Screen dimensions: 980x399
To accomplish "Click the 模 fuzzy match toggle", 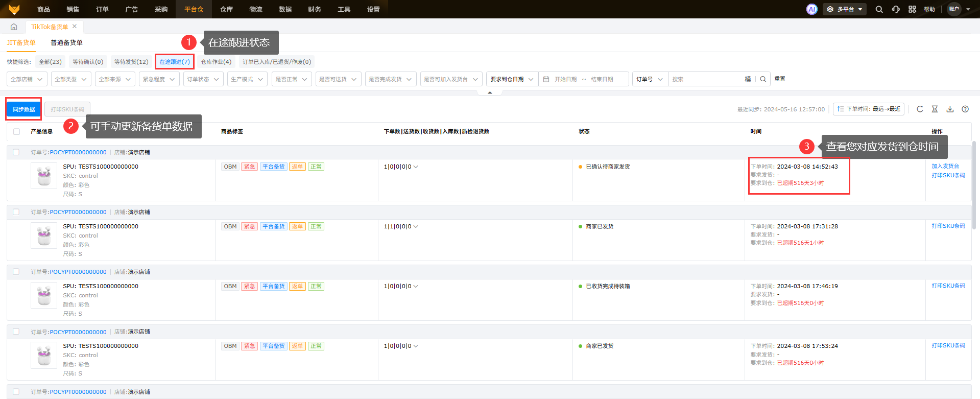I will (x=748, y=79).
